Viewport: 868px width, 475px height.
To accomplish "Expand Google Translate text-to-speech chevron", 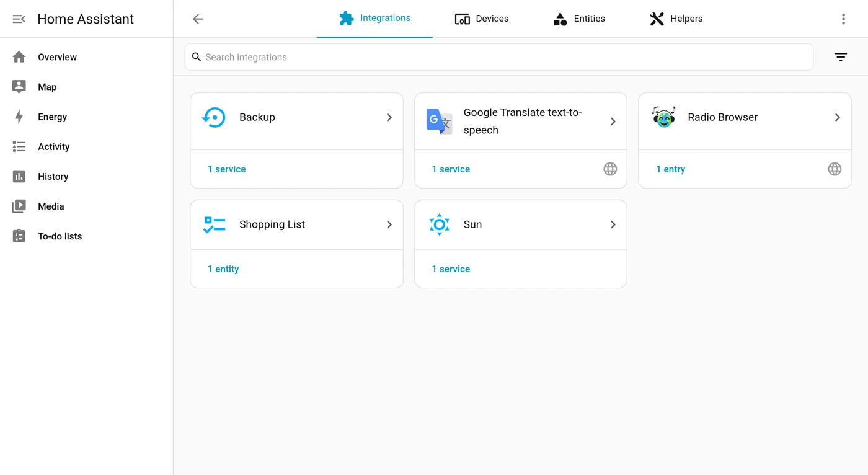I will coord(613,122).
